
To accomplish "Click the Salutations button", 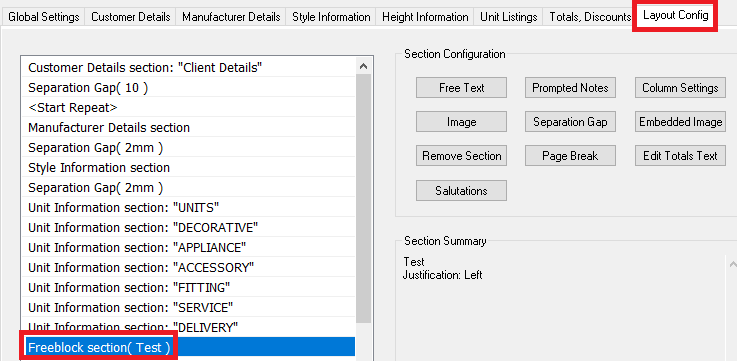I will [461, 191].
